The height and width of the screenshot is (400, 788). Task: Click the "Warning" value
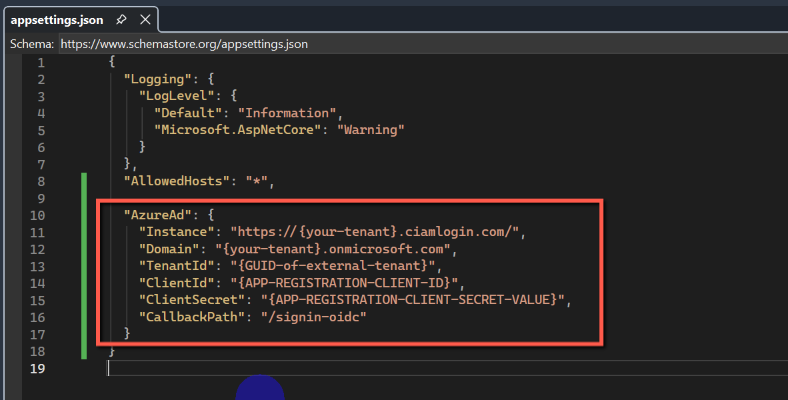[372, 130]
